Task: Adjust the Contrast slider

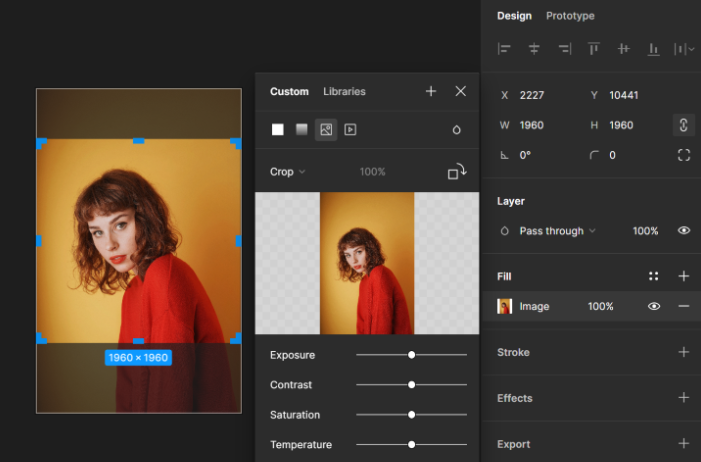Action: (411, 385)
